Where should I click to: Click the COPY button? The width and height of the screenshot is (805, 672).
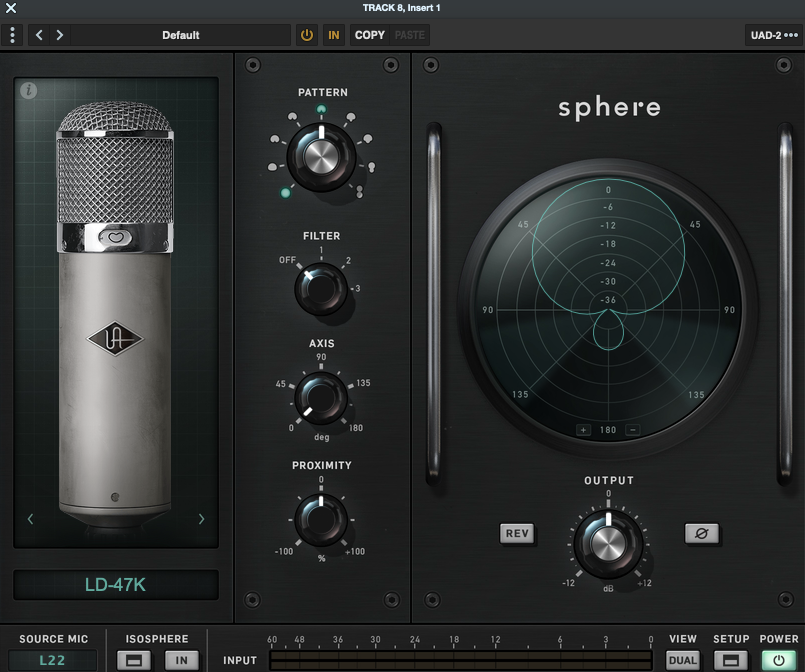point(370,35)
